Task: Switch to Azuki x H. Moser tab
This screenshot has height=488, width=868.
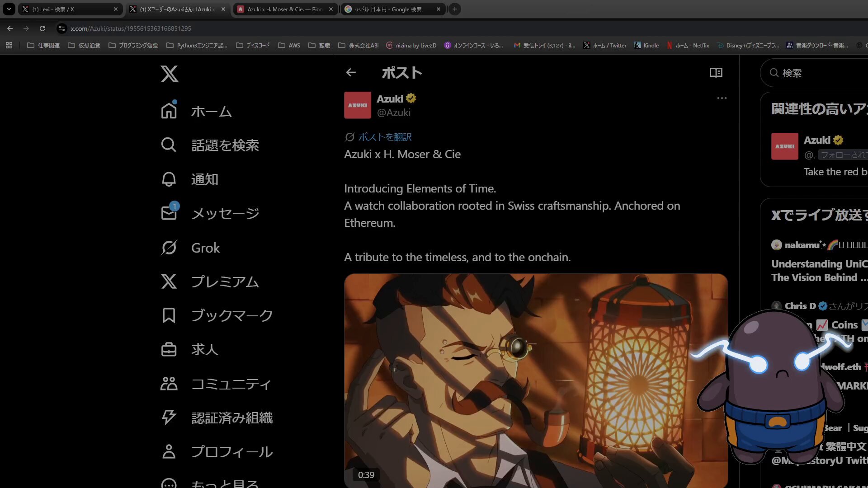Action: coord(285,9)
